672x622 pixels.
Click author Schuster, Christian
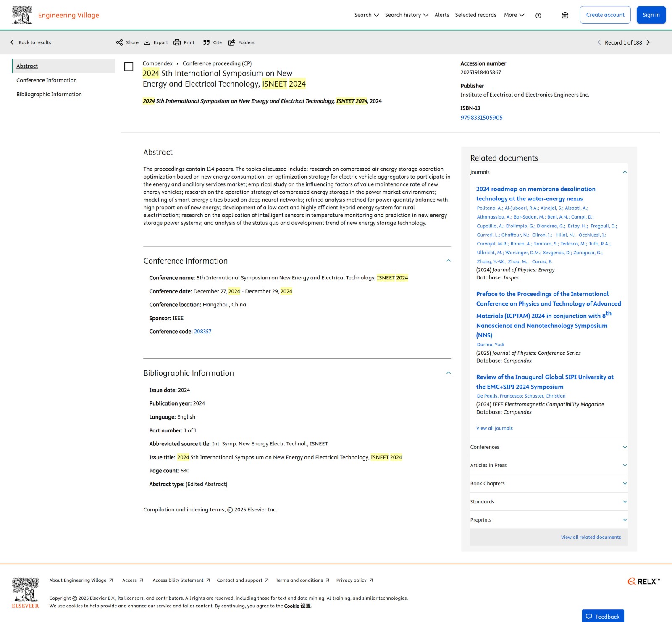click(545, 396)
